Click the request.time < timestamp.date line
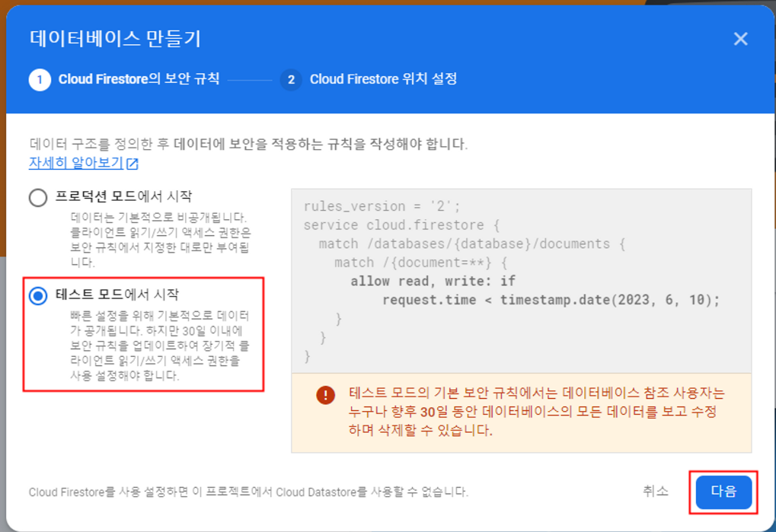The width and height of the screenshot is (776, 532). point(551,300)
